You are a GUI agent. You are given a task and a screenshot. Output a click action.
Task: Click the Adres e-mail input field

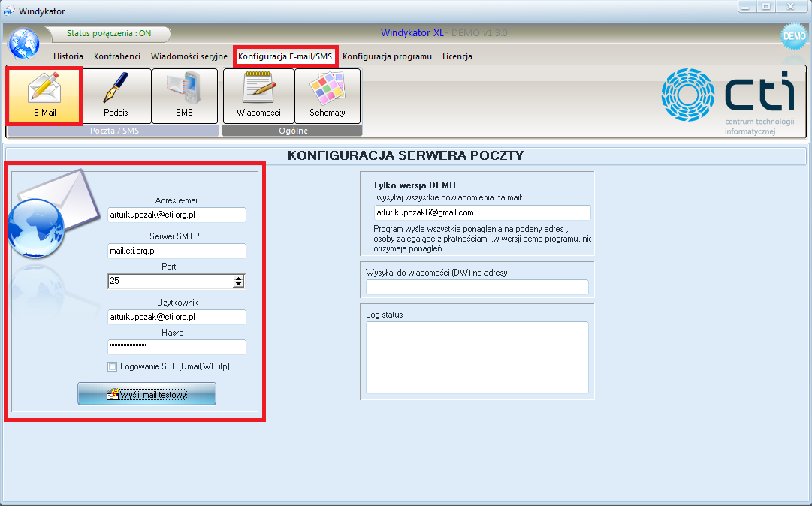coord(177,215)
